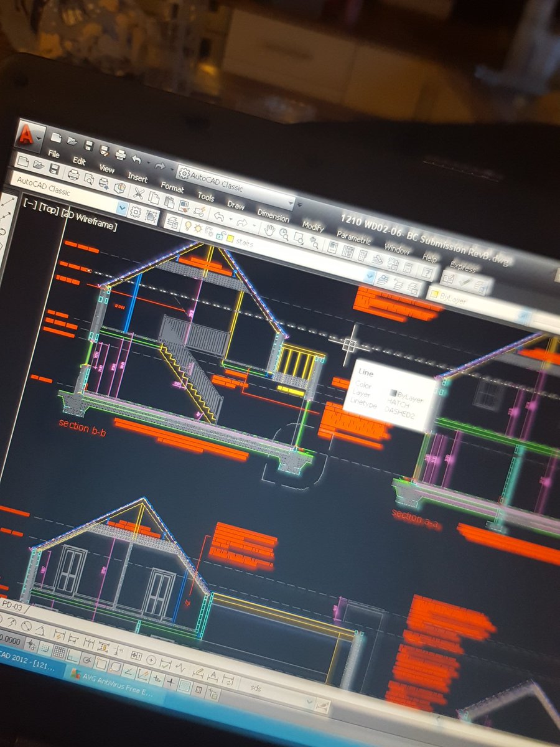
Task: Click yellow stairs layer color swatch
Action: 230,238
